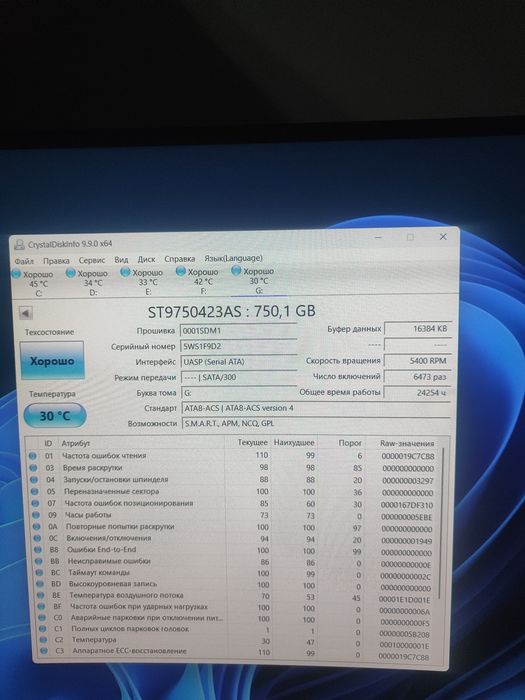Click status icon for Таймаут команды

coord(40,573)
